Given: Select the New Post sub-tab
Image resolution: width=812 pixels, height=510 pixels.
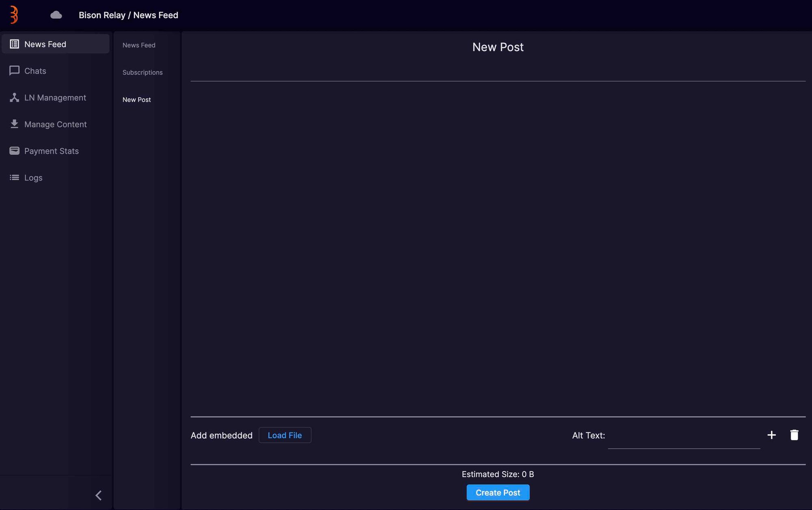Looking at the screenshot, I should tap(136, 100).
